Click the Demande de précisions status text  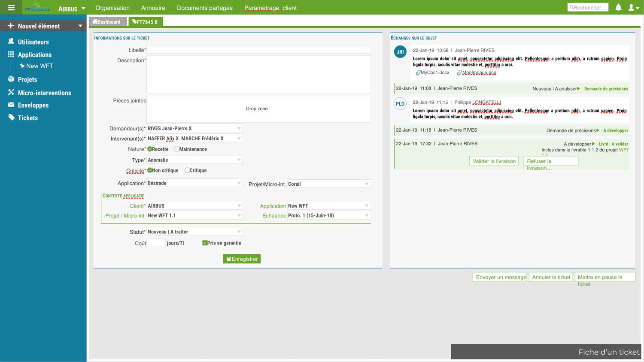coord(606,89)
